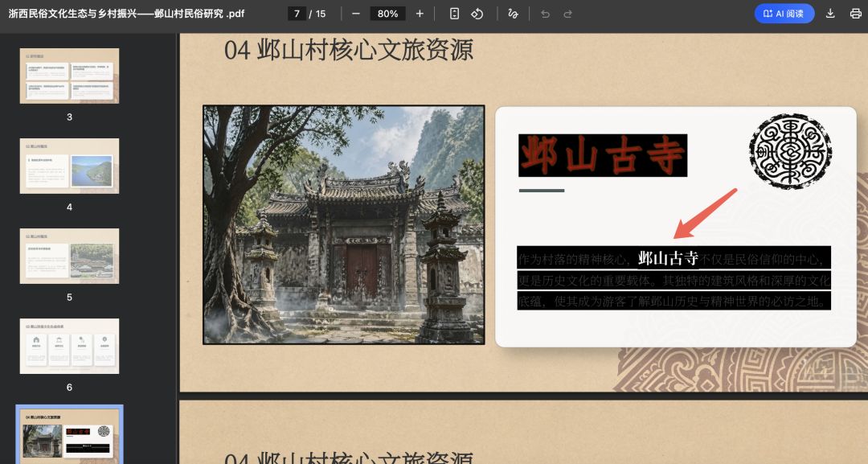Open page 6 thumbnail
This screenshot has width=868, height=464.
[x=69, y=346]
